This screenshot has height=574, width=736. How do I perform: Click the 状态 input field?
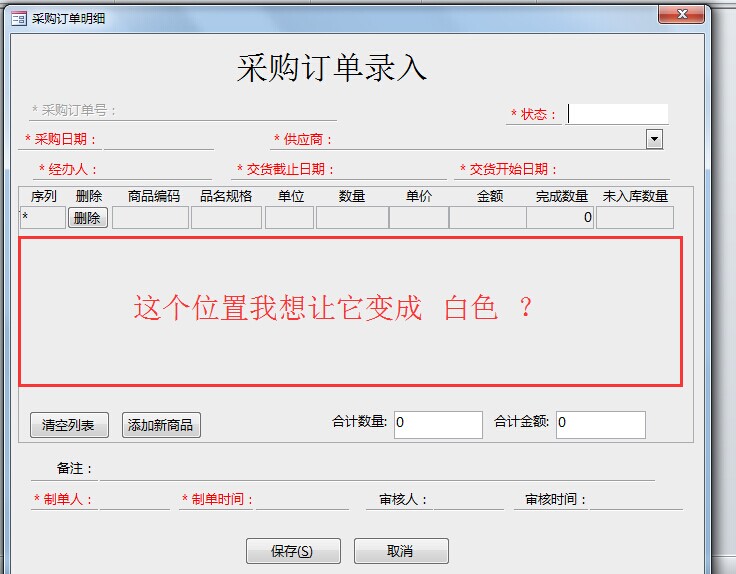(617, 114)
